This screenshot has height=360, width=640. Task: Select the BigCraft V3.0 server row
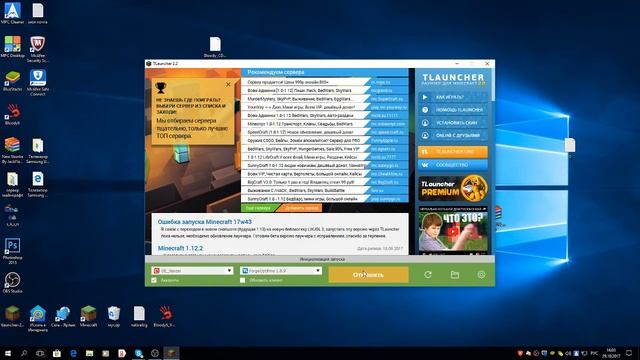coord(324,182)
